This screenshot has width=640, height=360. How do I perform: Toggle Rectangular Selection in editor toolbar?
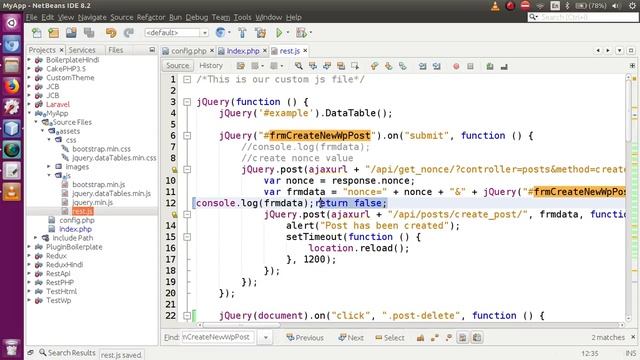point(355,66)
